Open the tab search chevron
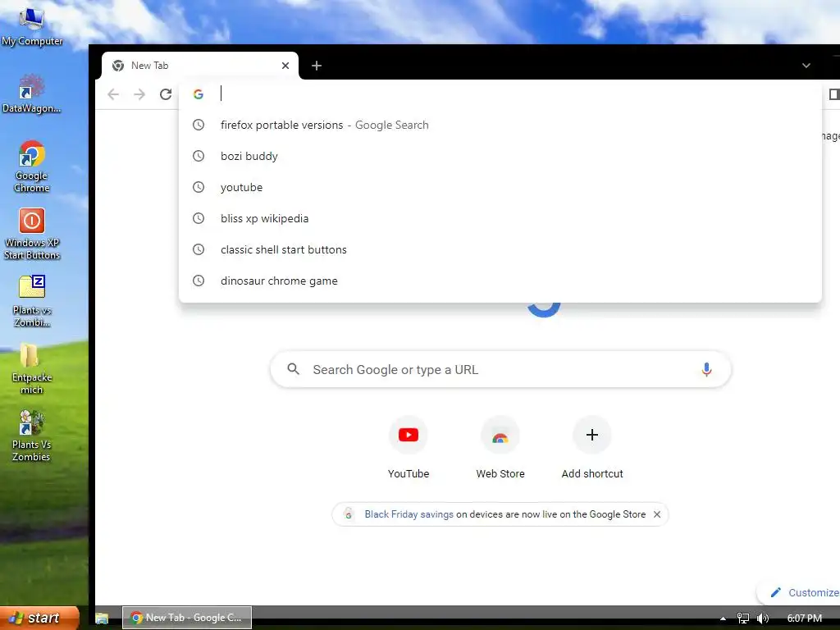This screenshot has width=840, height=630. pyautogui.click(x=806, y=66)
